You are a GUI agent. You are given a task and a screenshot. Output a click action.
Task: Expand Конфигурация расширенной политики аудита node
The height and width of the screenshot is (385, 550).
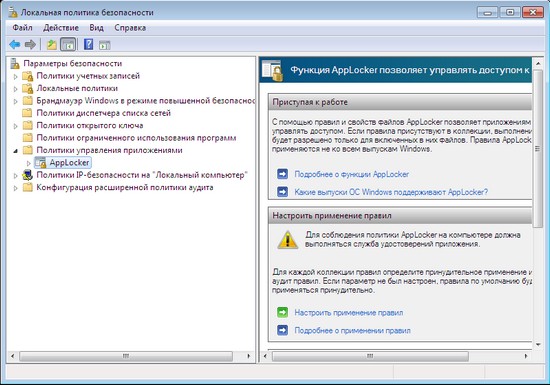15,188
